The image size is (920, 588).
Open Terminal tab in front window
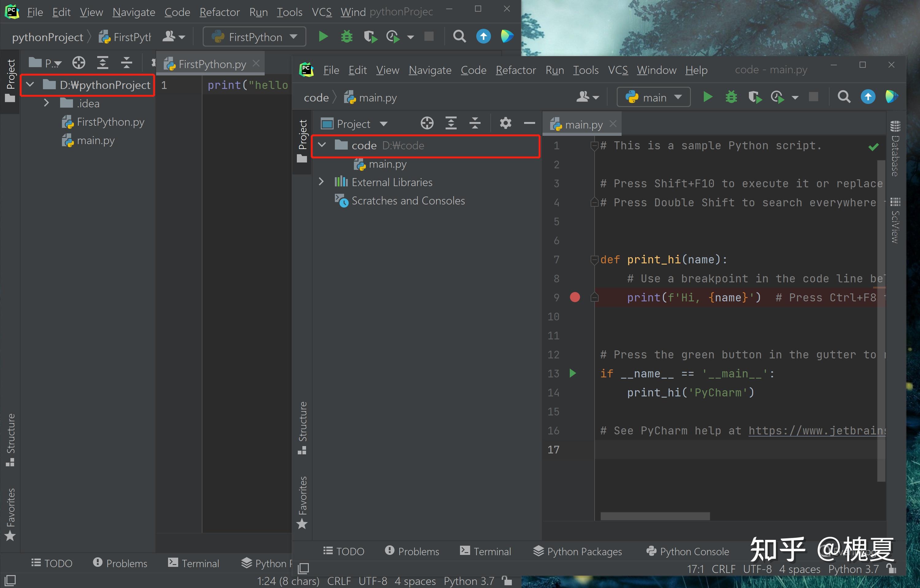coord(485,551)
